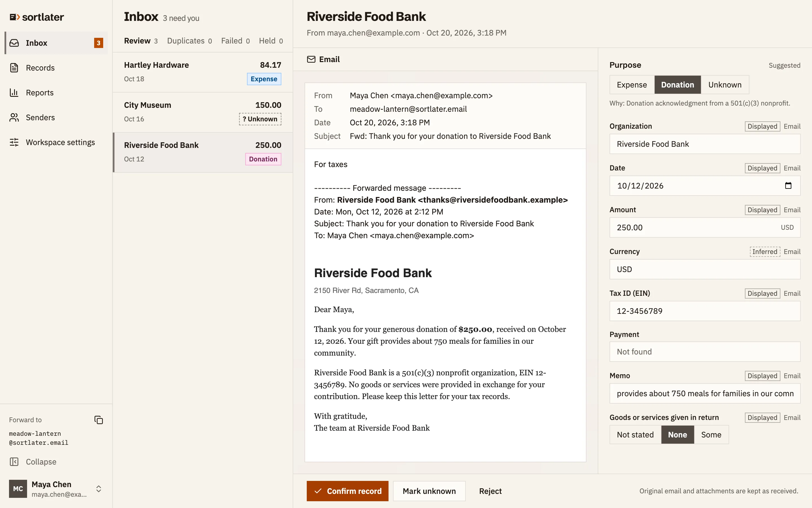Click the 84.17 amount on Hartley Hardware
This screenshot has width=812, height=508.
click(x=270, y=65)
